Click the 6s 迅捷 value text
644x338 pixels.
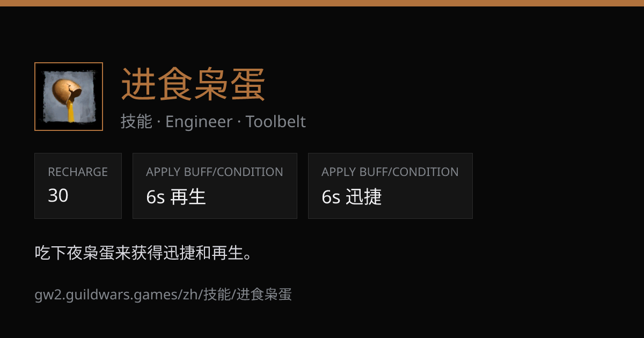click(x=352, y=197)
